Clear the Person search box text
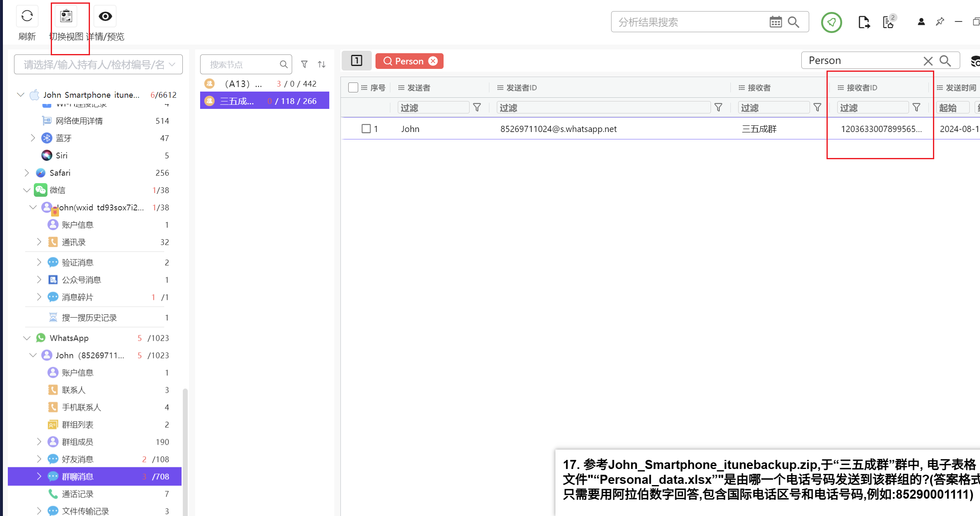This screenshot has height=516, width=980. tap(928, 61)
